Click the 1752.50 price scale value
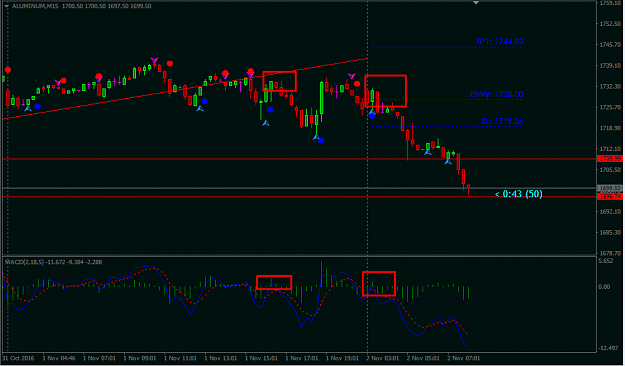This screenshot has height=366, width=625. tap(610, 24)
